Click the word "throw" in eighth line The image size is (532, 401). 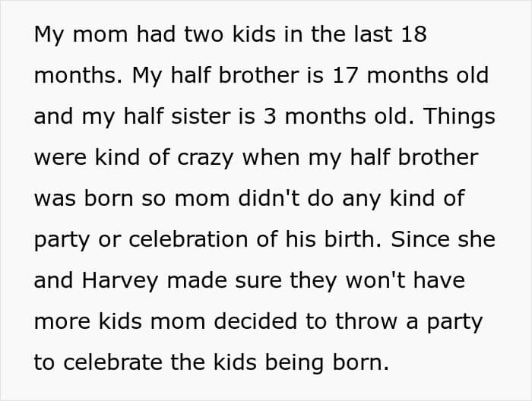coord(366,321)
